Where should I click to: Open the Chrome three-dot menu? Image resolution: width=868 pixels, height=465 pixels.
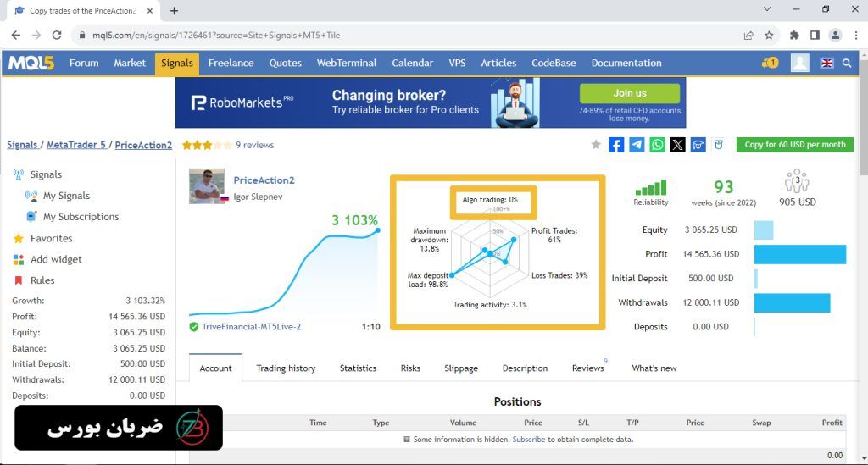click(x=854, y=36)
